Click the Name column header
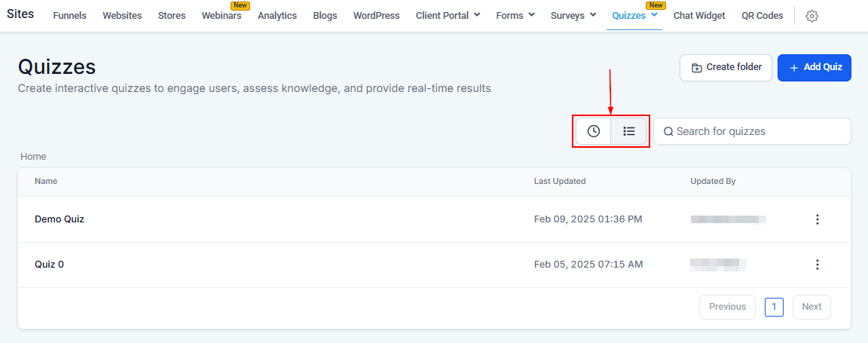 46,181
